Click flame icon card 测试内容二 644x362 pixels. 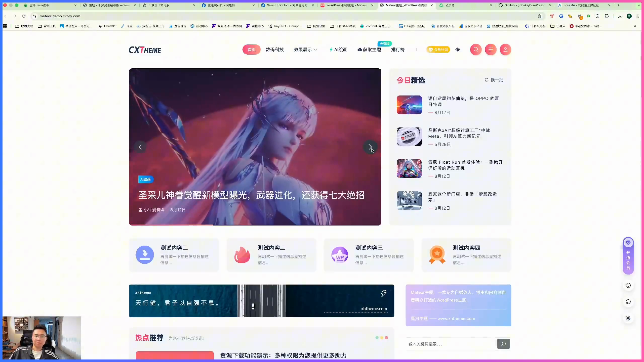pyautogui.click(x=271, y=255)
